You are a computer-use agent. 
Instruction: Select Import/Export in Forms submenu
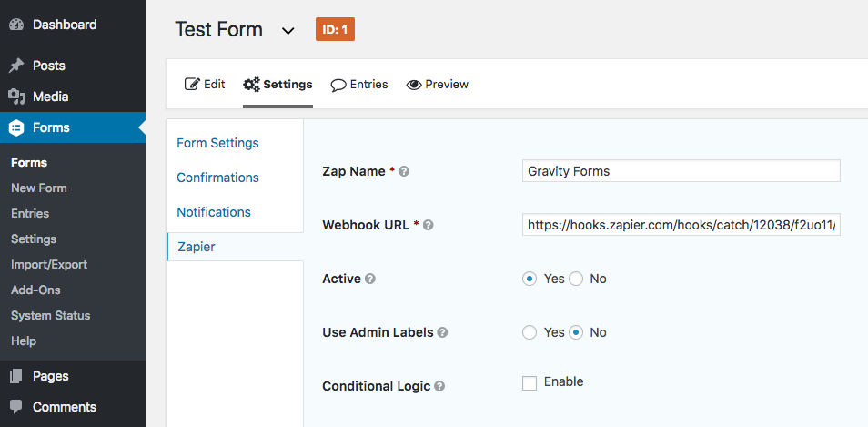[x=49, y=265]
